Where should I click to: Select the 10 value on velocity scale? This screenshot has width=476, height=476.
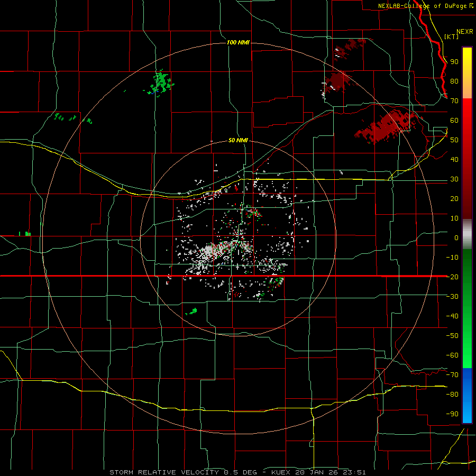pos(454,218)
